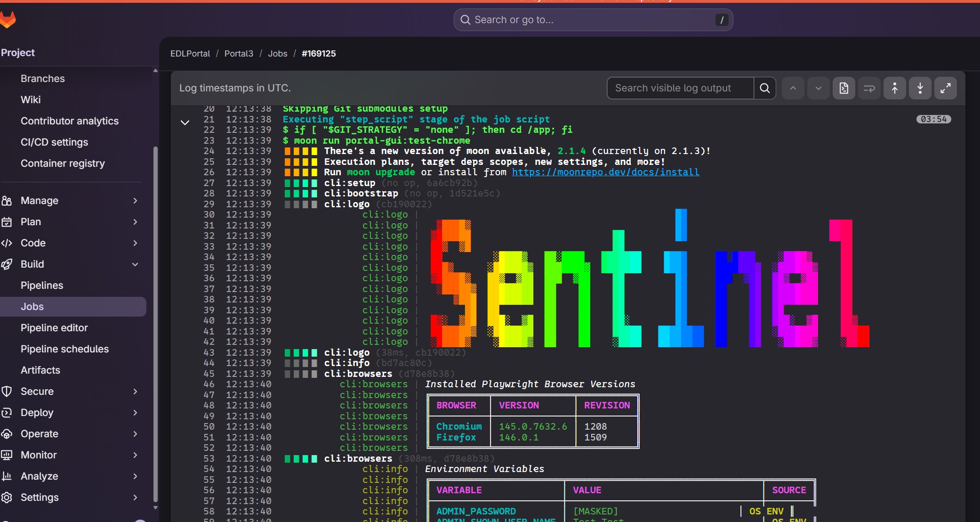980x522 pixels.
Task: Collapse the Build section chevron
Action: [x=135, y=264]
